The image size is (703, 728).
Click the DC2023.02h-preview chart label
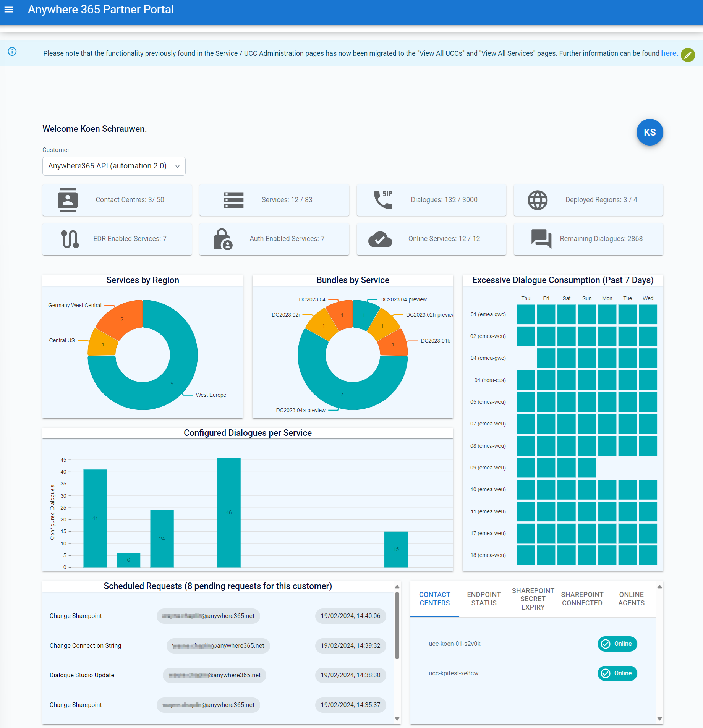tap(429, 315)
